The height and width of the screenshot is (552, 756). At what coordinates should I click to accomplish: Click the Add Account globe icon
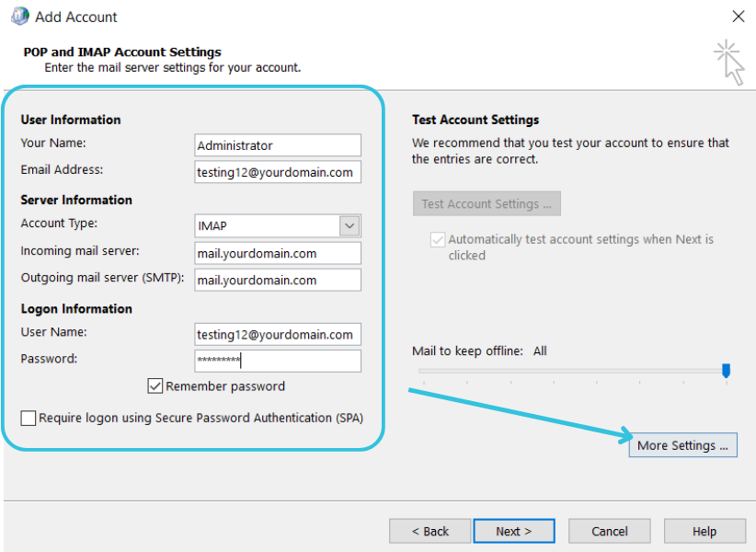[x=19, y=16]
